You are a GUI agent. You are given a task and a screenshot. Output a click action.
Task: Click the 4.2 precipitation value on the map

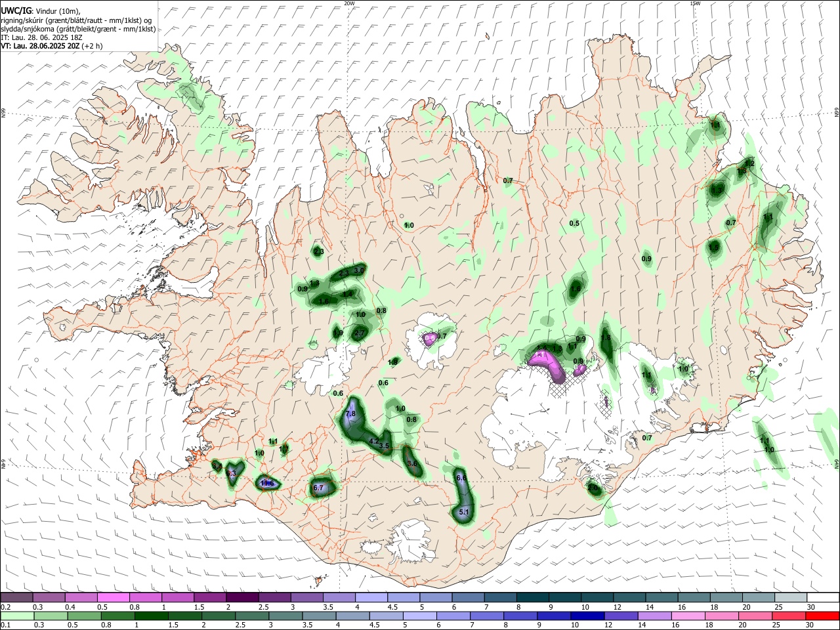(374, 442)
